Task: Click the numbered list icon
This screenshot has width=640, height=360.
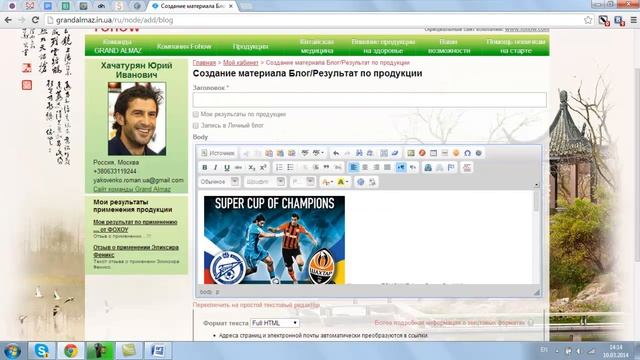Action: pos(279,167)
